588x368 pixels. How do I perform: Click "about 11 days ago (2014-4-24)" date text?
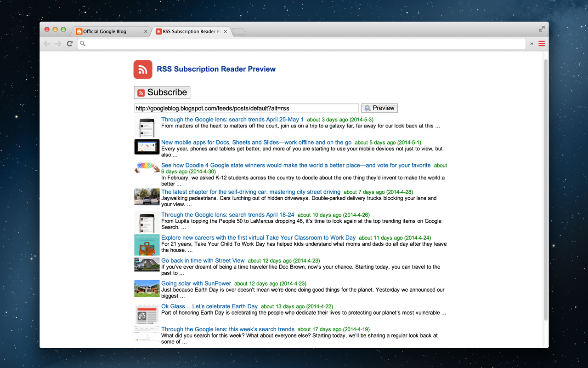(395, 238)
